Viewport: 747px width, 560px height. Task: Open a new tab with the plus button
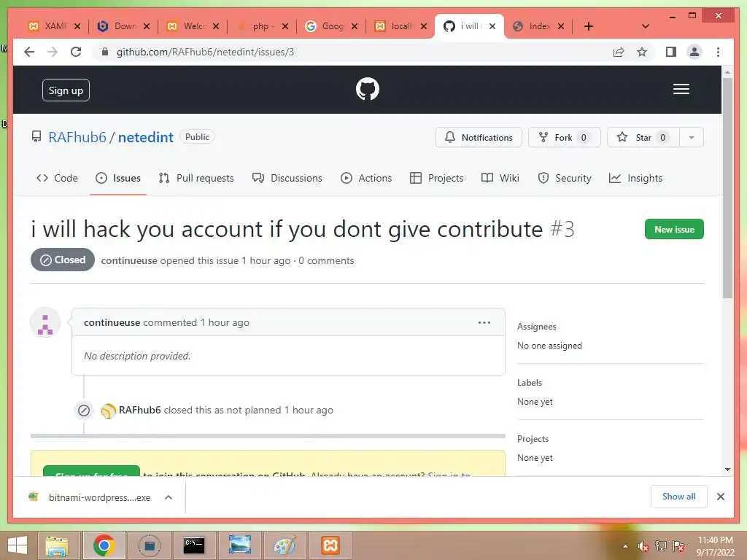point(589,26)
